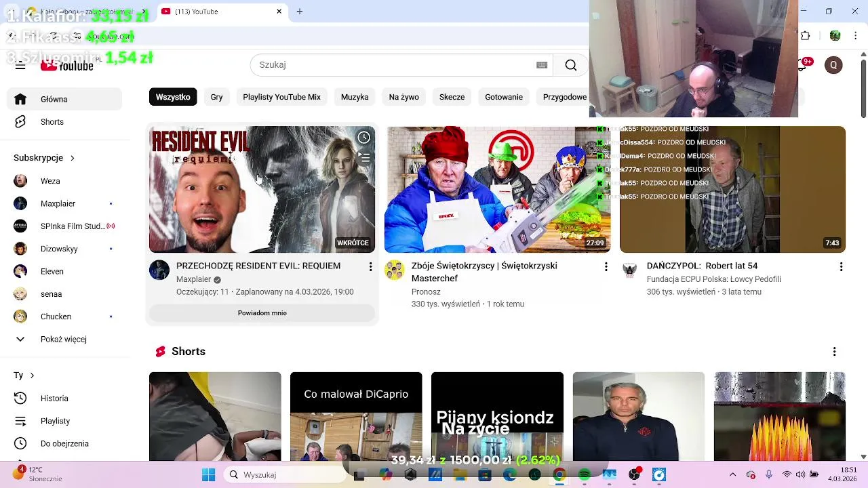Click the Główna home icon in sidebar

[20, 99]
